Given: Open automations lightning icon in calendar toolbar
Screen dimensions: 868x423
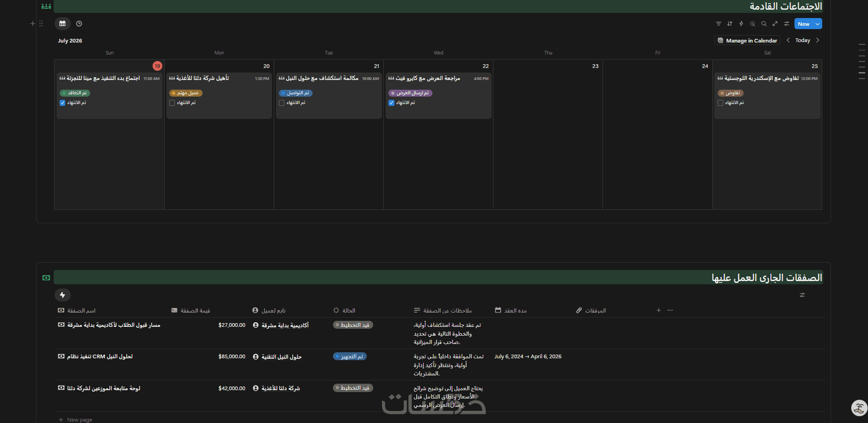Looking at the screenshot, I should pyautogui.click(x=741, y=24).
